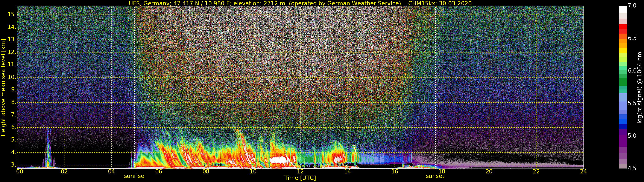Click the 24 tick at time axis end

583,172
